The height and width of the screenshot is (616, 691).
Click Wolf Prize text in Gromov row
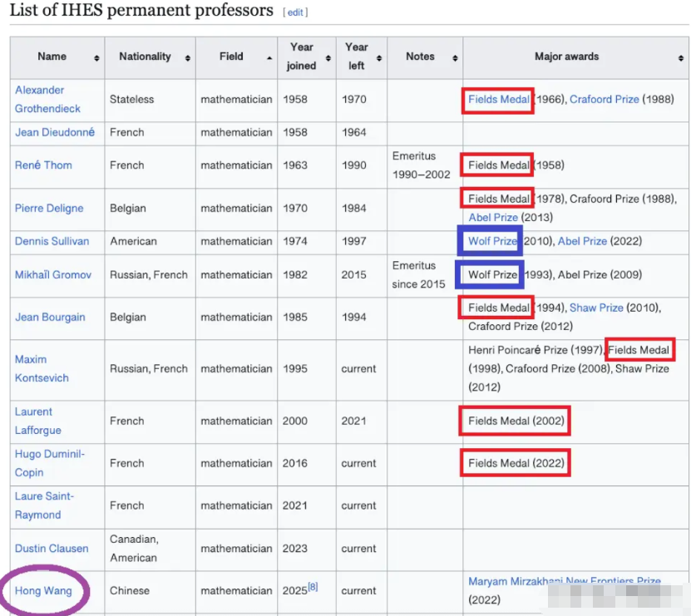coord(493,274)
